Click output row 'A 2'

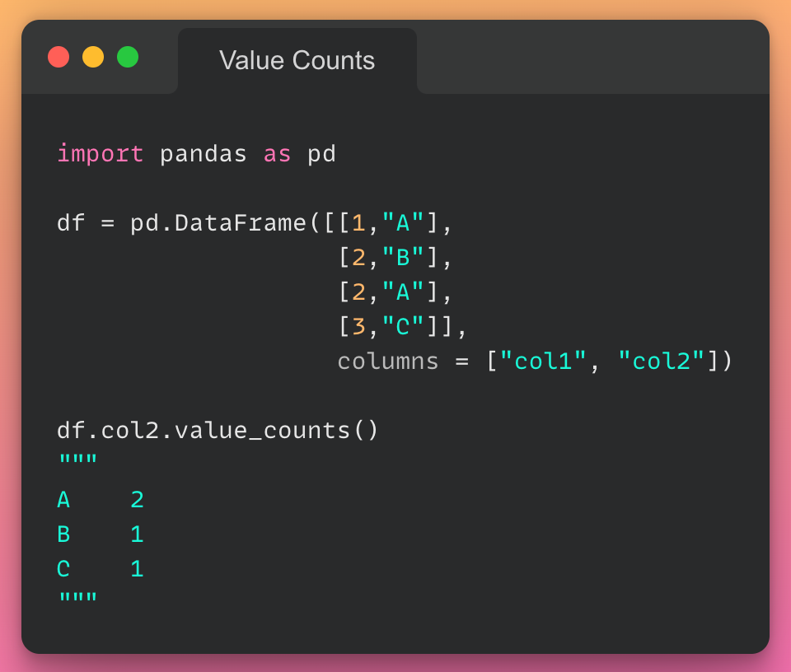(101, 500)
